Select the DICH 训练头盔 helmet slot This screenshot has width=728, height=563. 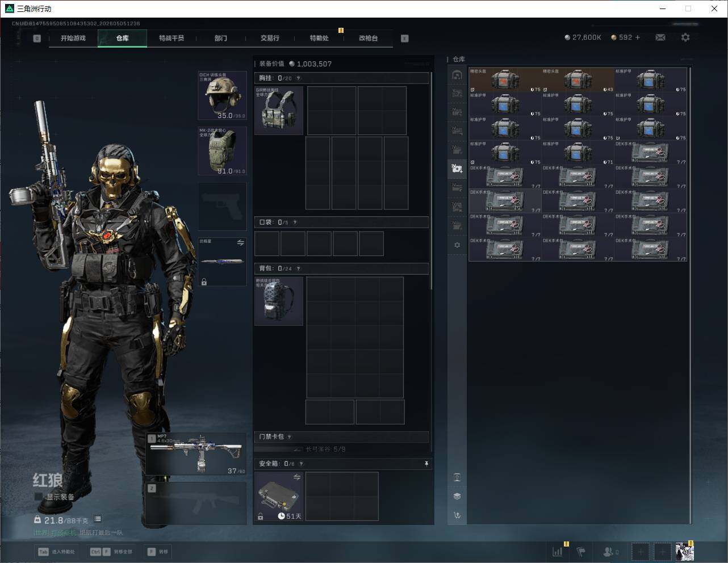[222, 95]
